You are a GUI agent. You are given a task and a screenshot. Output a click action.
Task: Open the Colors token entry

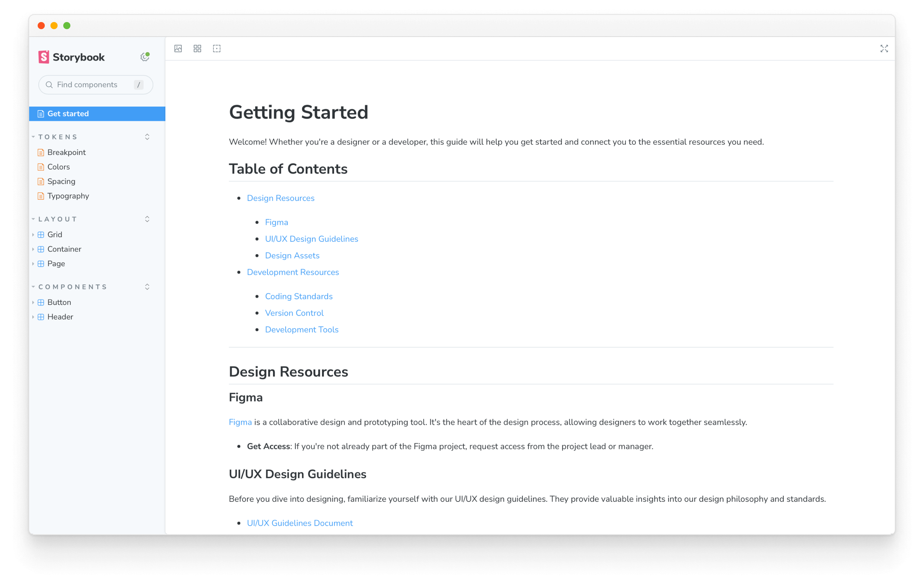pos(58,167)
